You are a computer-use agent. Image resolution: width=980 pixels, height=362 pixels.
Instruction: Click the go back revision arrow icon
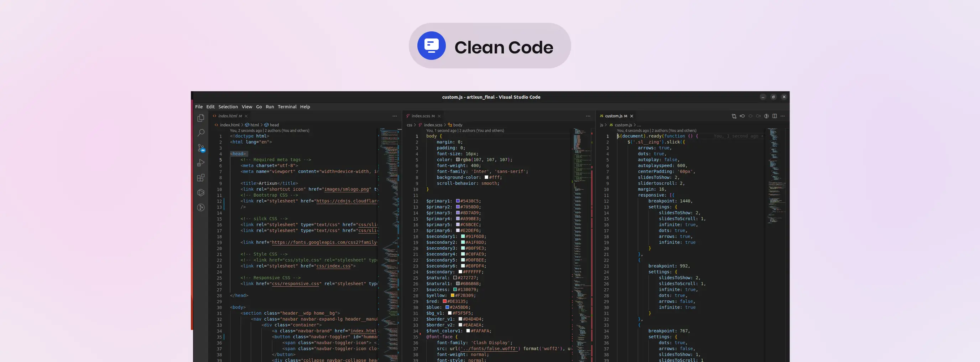(742, 116)
